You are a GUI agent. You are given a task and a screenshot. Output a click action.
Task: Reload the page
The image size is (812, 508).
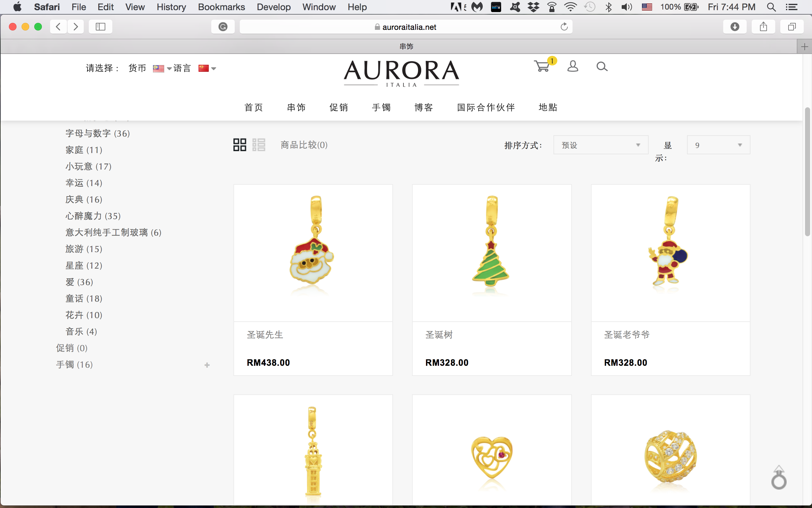pos(564,27)
